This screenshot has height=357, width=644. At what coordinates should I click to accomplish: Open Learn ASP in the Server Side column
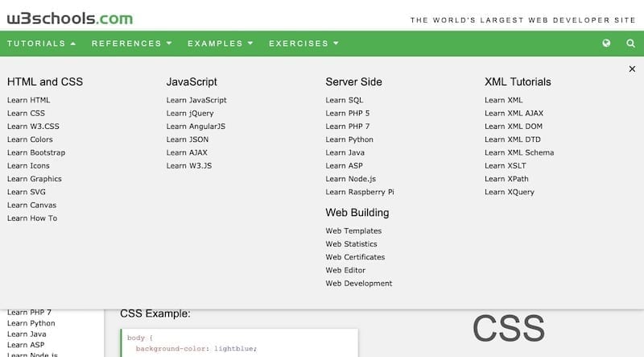click(345, 166)
